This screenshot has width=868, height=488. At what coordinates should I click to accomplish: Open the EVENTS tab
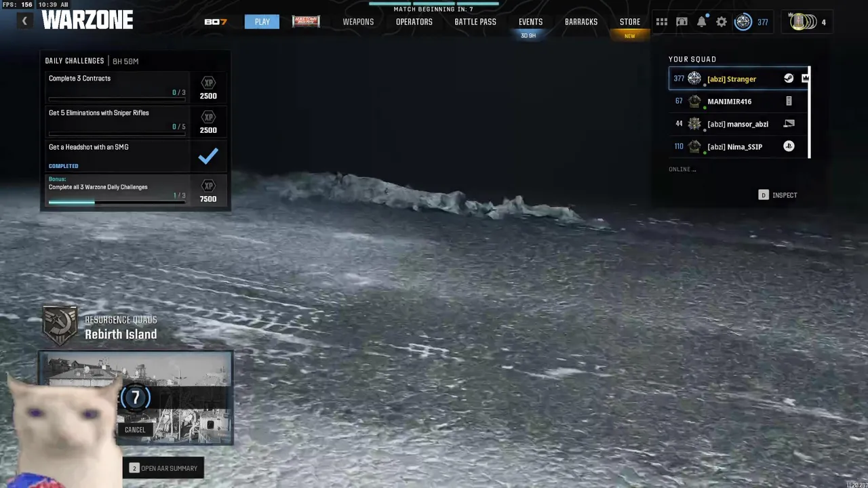(530, 22)
